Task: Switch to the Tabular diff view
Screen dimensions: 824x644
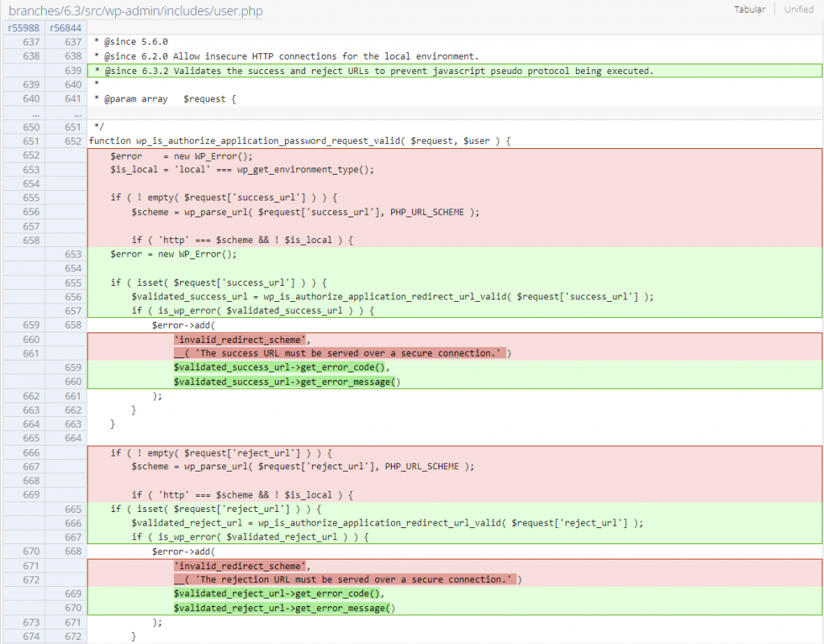Action: pyautogui.click(x=749, y=10)
